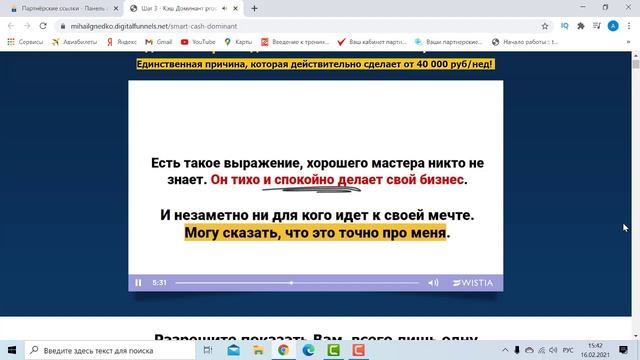
Task: Click the Wistia logo in player
Action: [473, 283]
